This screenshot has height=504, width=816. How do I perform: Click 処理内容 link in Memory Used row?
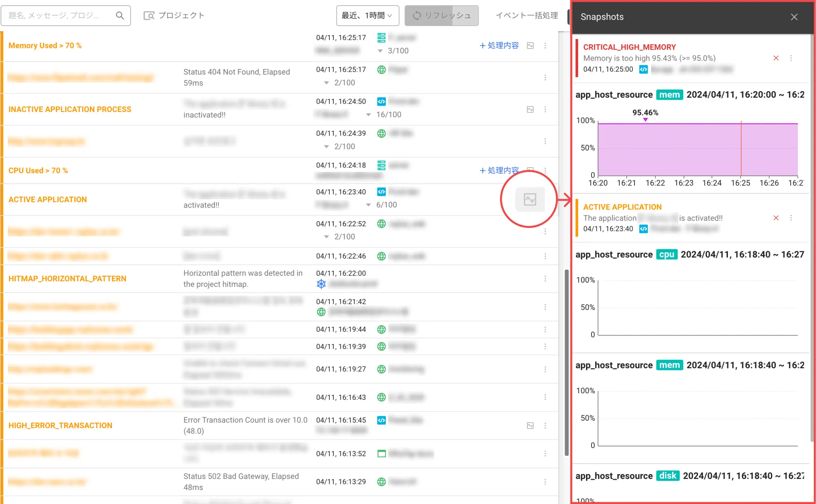click(x=499, y=46)
